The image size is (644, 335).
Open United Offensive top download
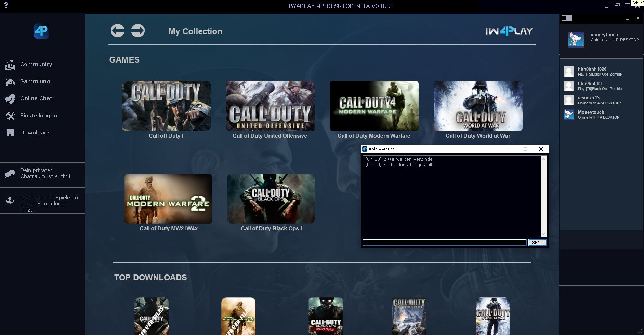click(x=409, y=316)
